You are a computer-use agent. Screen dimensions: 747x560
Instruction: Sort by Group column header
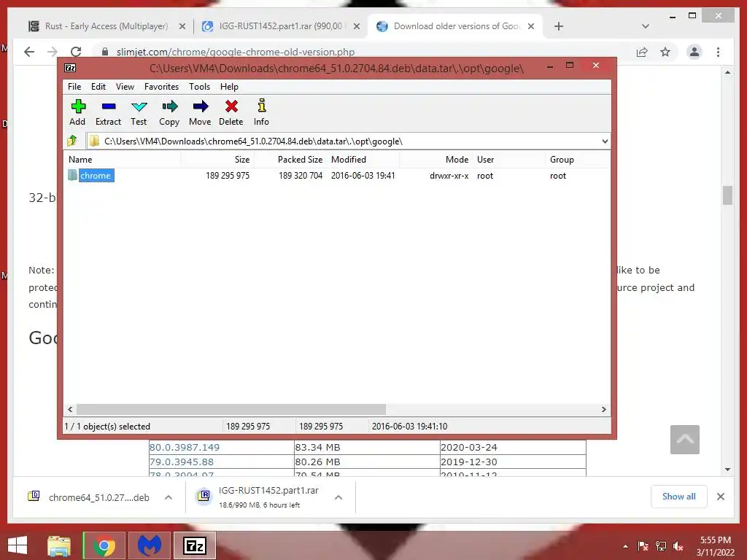pyautogui.click(x=578, y=160)
